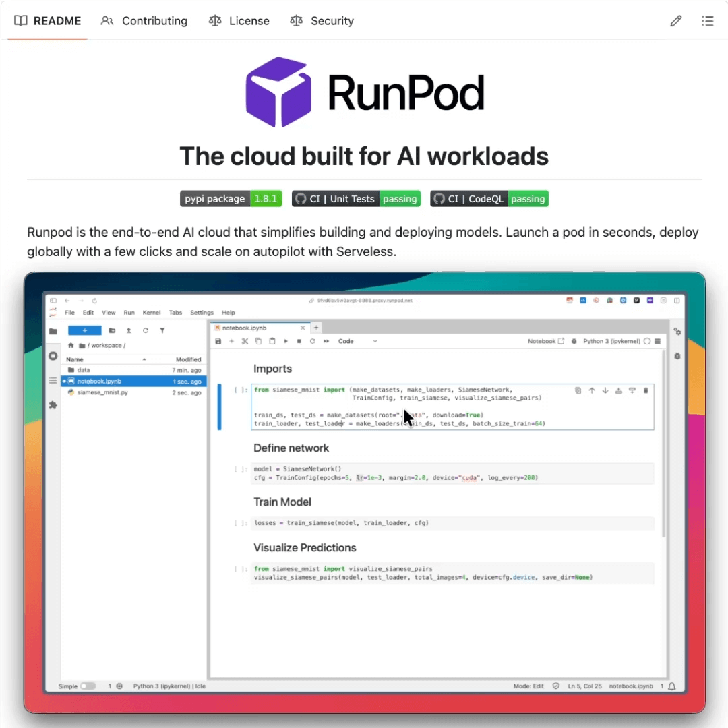Click the CI CodeQL passing badge
This screenshot has width=728, height=728.
[489, 199]
